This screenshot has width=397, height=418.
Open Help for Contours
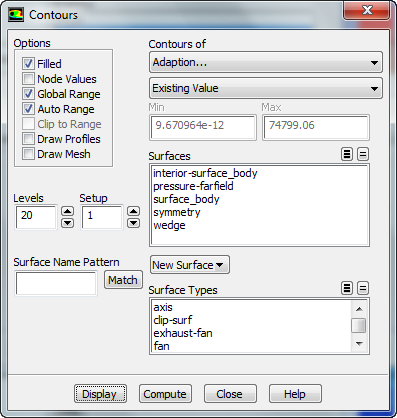[295, 394]
